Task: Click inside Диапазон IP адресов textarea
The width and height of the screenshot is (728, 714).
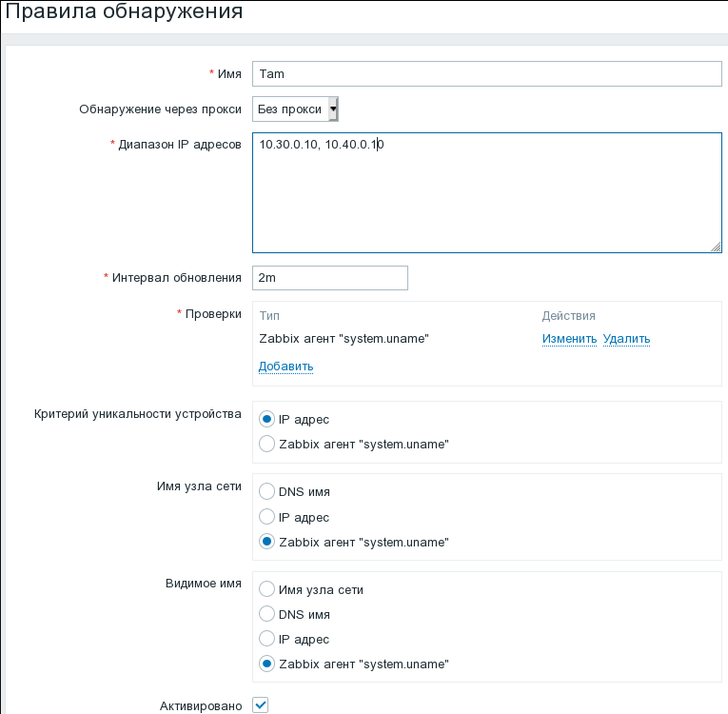Action: [x=486, y=192]
